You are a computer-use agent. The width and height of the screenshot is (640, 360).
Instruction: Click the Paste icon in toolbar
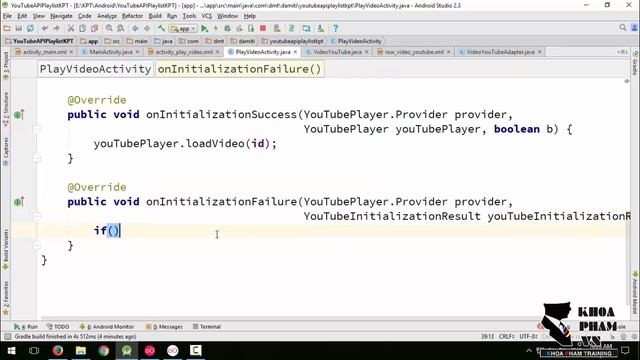94,28
